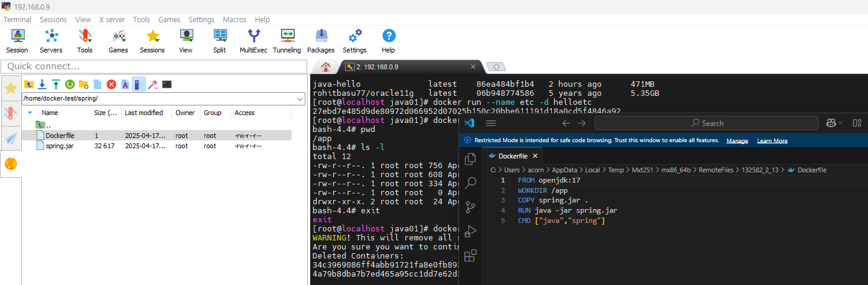Create new folder SFTP icon

pyautogui.click(x=84, y=84)
